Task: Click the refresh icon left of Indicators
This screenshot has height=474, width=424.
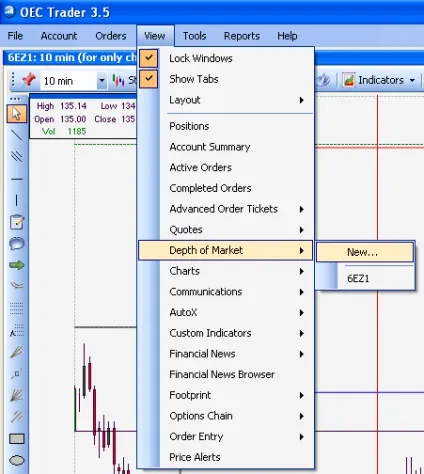Action: click(323, 80)
